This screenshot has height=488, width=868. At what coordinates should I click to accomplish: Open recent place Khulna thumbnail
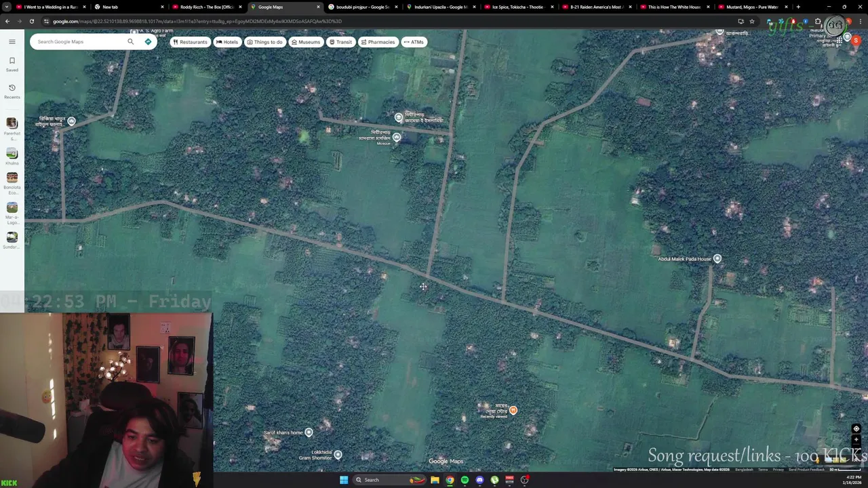[12, 153]
